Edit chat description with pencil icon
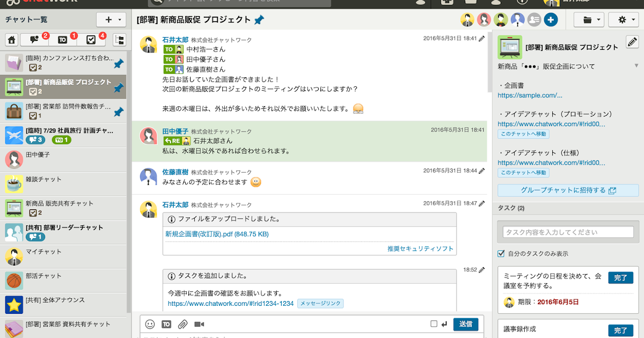 (632, 42)
